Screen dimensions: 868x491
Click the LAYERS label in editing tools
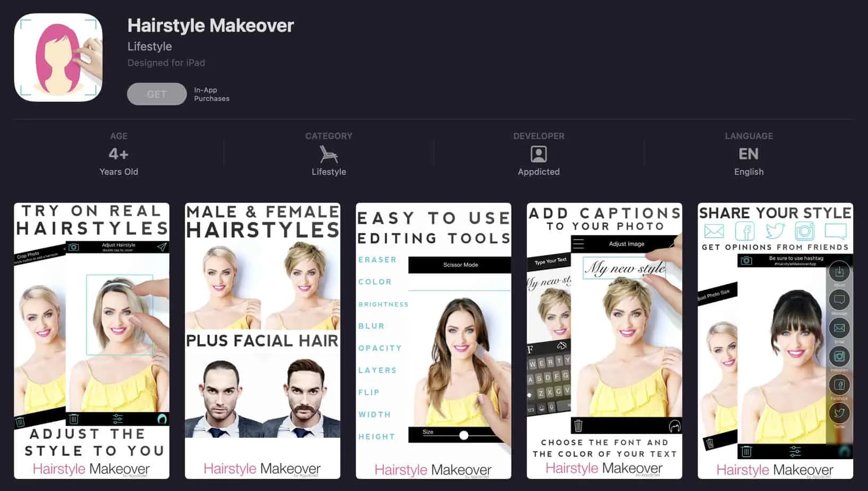click(x=377, y=370)
